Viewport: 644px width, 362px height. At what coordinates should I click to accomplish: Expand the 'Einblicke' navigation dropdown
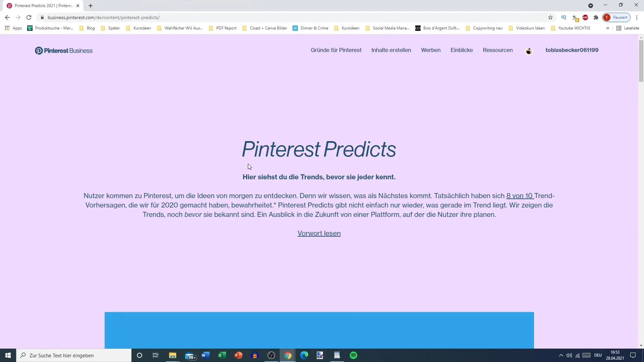point(462,50)
